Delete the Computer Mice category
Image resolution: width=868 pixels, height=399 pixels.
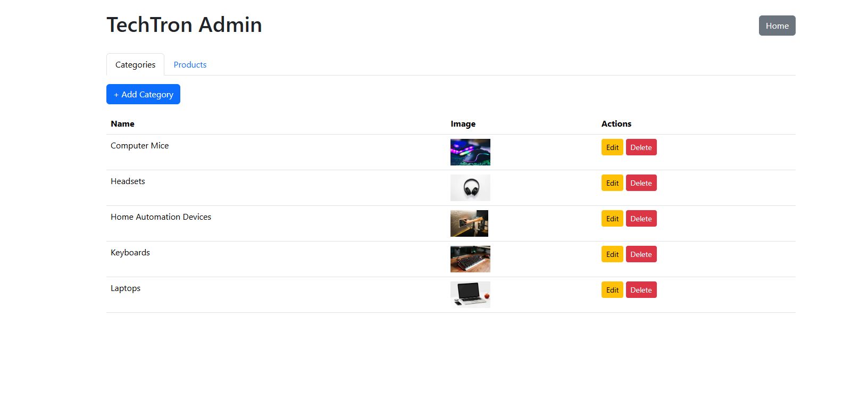tap(641, 147)
